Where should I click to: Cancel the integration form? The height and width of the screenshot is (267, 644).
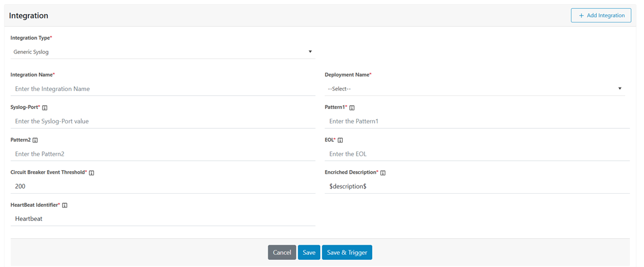click(282, 252)
